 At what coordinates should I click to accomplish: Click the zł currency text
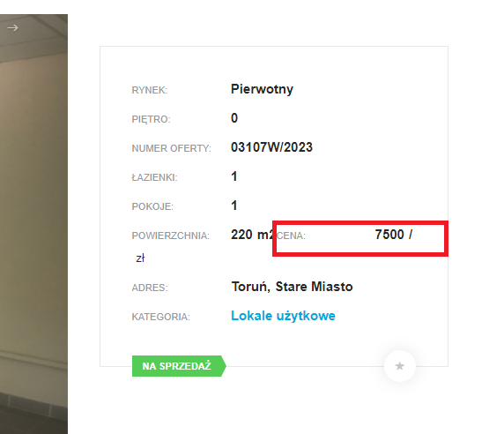click(140, 258)
